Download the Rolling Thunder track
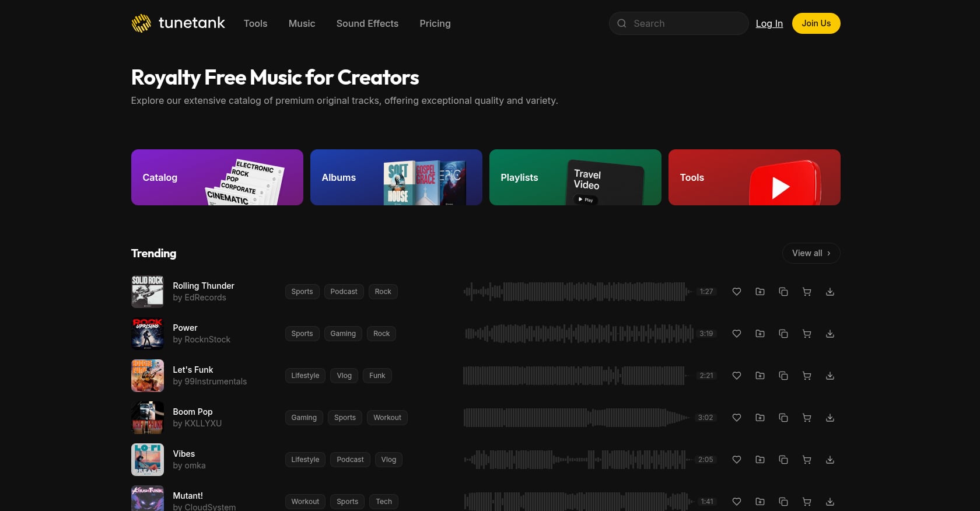 (830, 292)
